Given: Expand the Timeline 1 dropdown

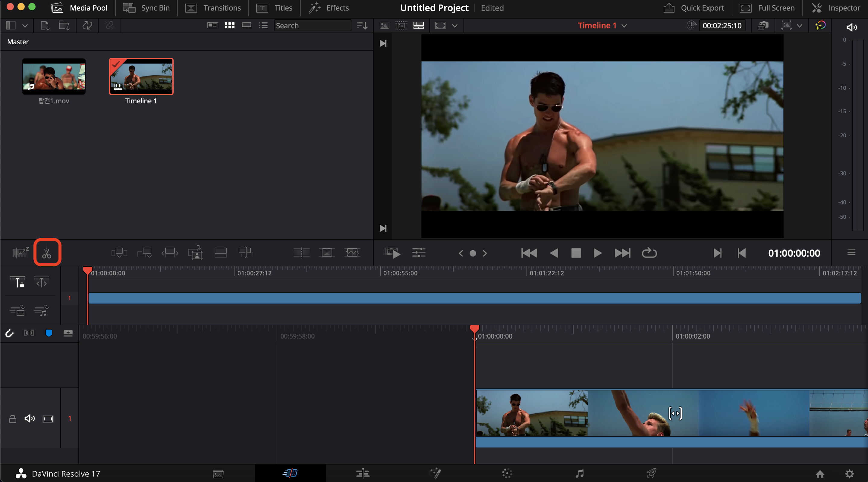Looking at the screenshot, I should click(x=624, y=26).
